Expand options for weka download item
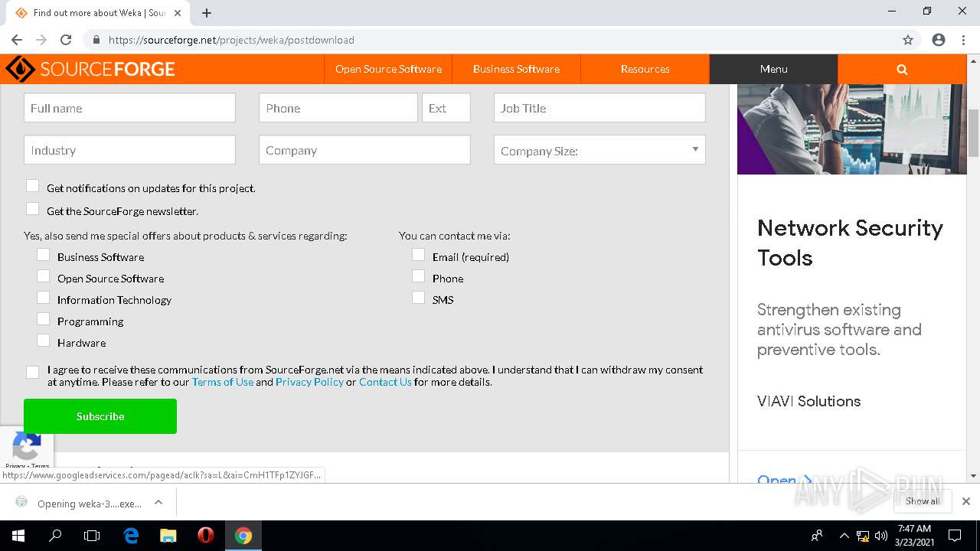The height and width of the screenshot is (551, 980). [x=158, y=503]
